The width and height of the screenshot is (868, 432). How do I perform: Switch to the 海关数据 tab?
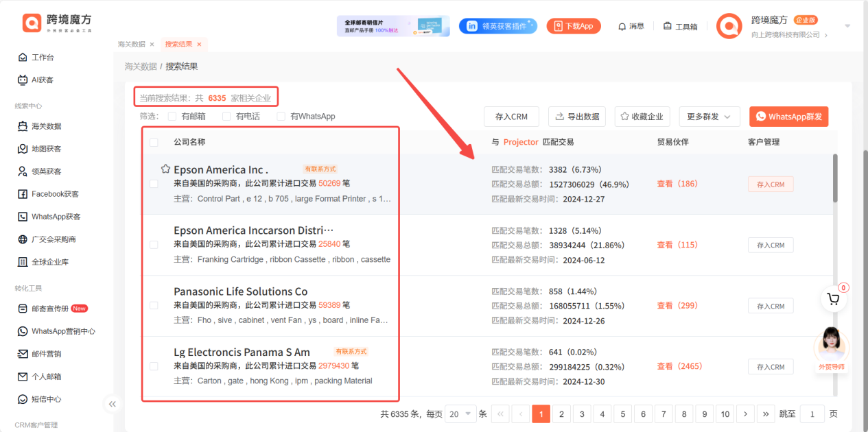pyautogui.click(x=132, y=45)
